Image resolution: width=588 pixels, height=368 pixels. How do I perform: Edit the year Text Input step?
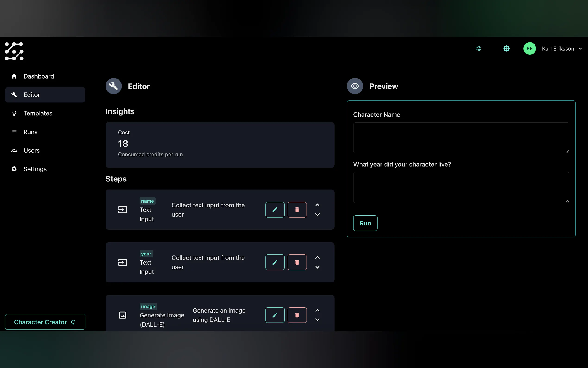click(275, 262)
